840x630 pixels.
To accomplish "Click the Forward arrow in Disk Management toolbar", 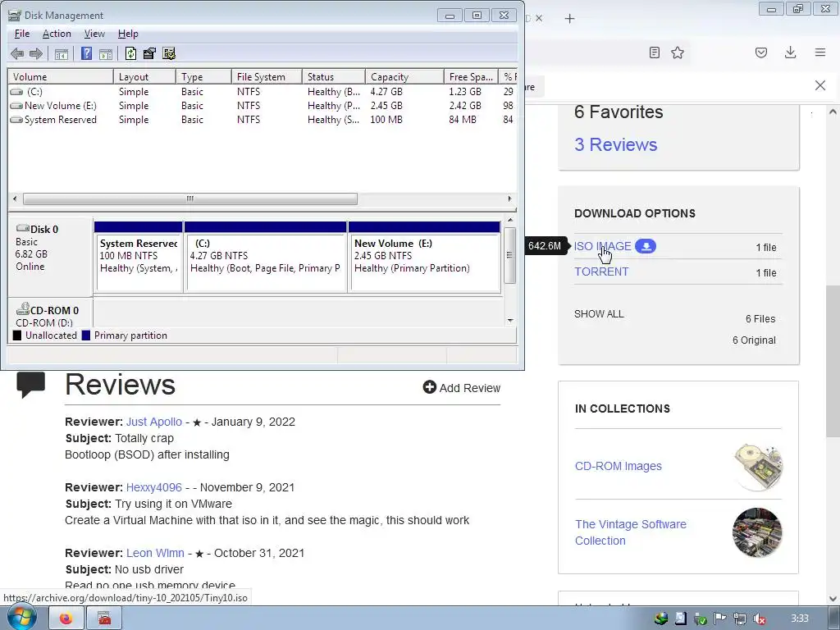I will [x=36, y=53].
